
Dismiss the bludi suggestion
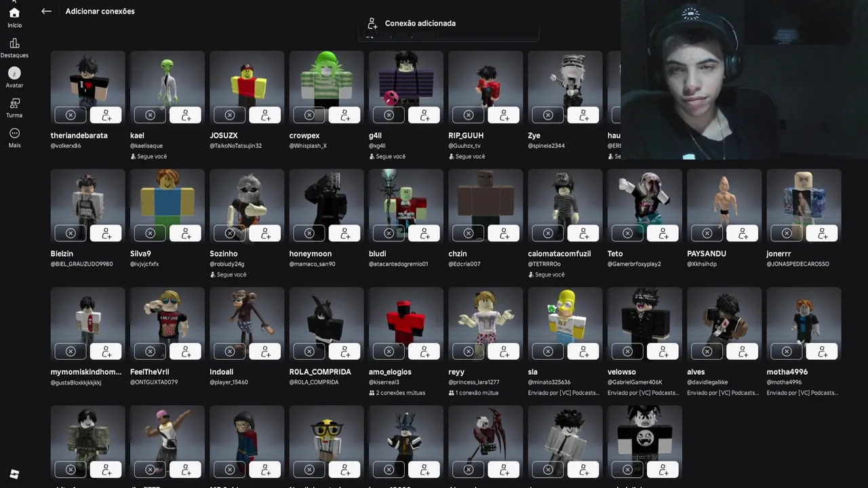pyautogui.click(x=389, y=233)
